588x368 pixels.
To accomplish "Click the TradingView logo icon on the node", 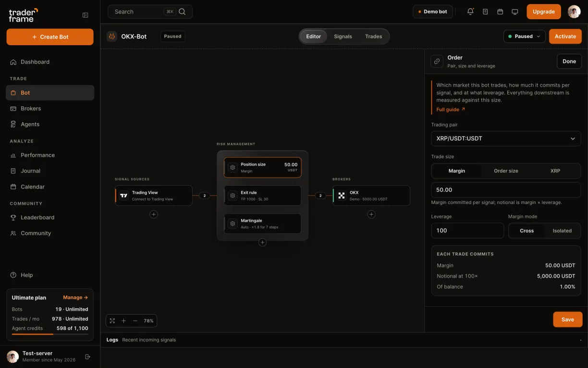I will tap(124, 196).
